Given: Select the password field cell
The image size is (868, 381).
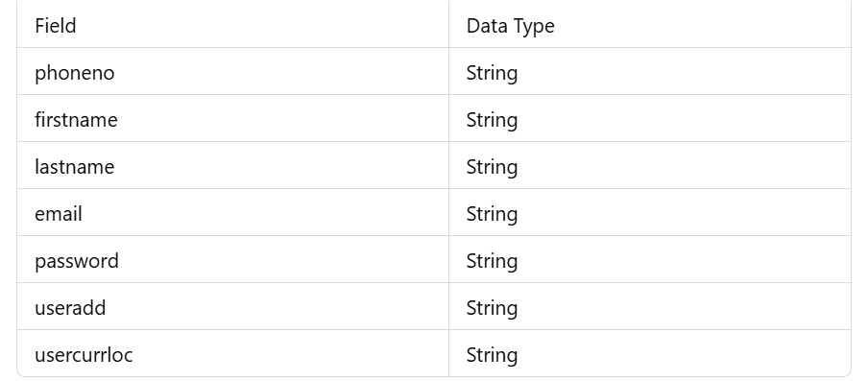Looking at the screenshot, I should pos(232,259).
